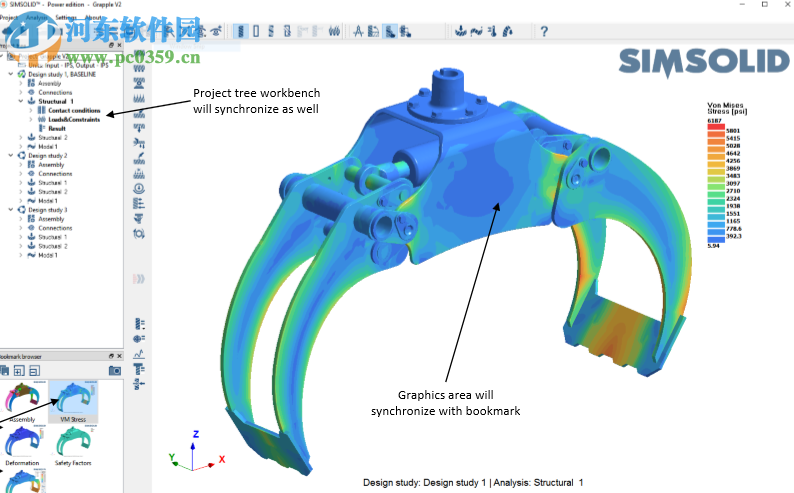Toggle the eye visibility icon in top toolbar
794x493 pixels.
(x=216, y=31)
